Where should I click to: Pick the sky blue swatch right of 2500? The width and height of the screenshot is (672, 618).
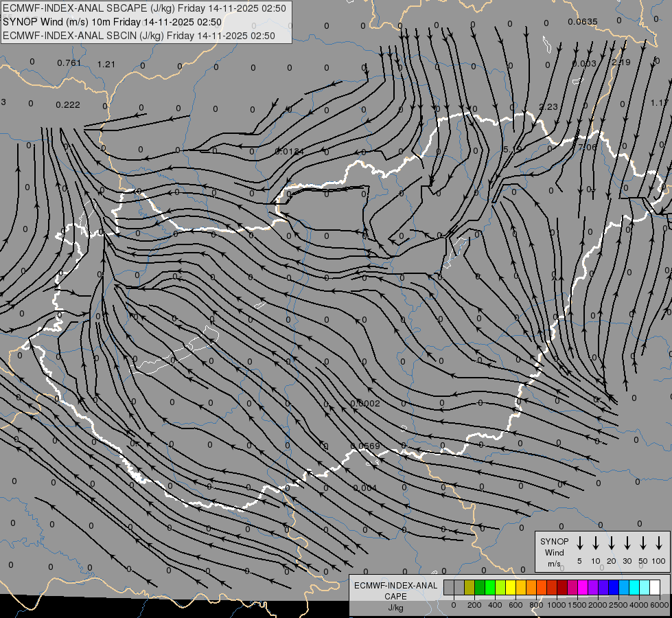625,587
